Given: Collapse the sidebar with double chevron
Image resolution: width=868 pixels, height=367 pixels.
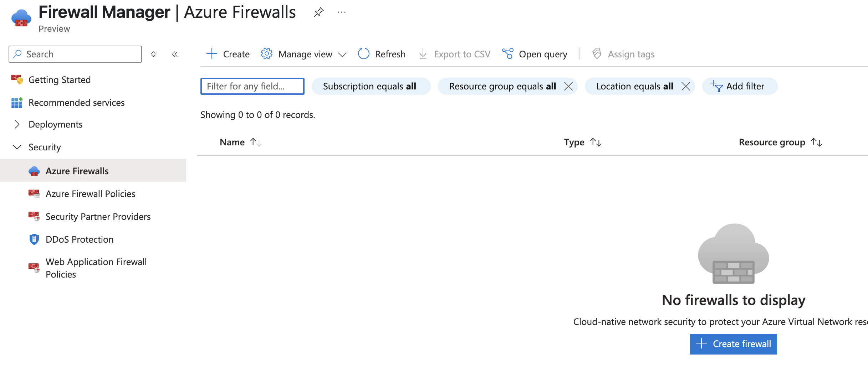Looking at the screenshot, I should coord(175,54).
